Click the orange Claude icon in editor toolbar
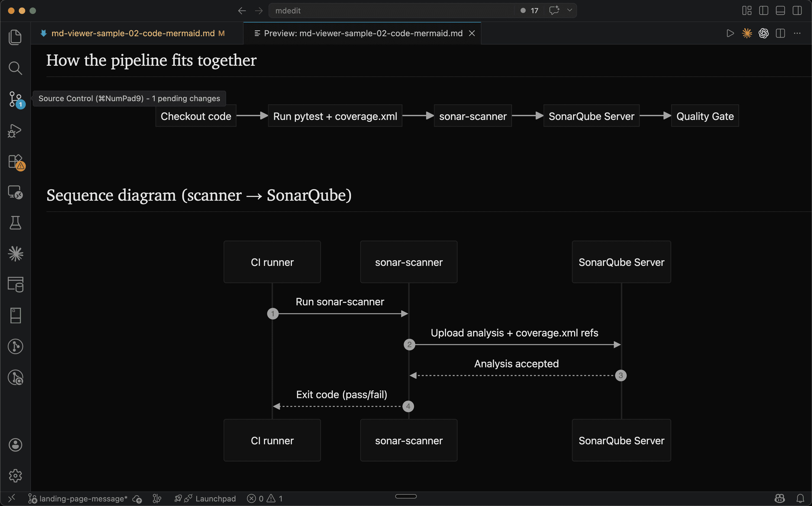The image size is (812, 506). tap(747, 33)
